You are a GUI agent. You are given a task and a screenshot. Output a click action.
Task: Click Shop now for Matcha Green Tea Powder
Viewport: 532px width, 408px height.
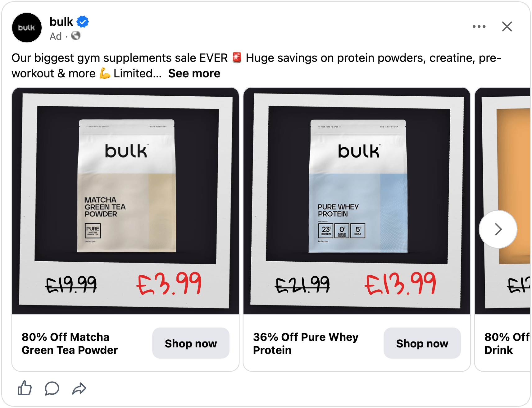(191, 343)
